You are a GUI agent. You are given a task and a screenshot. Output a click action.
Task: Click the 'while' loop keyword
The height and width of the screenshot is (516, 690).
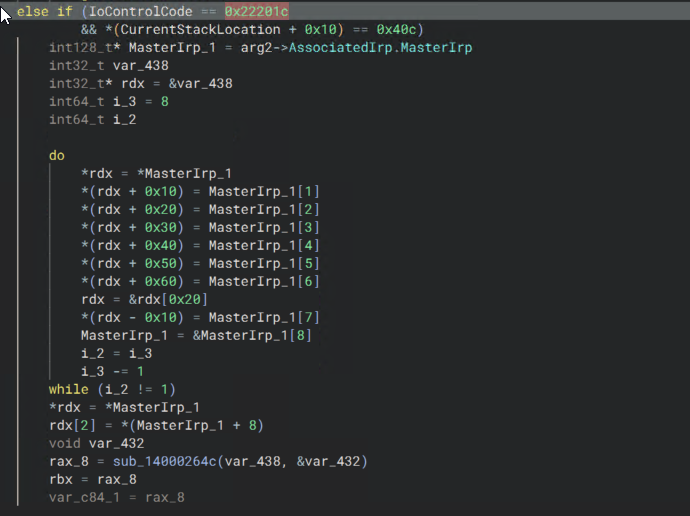69,389
